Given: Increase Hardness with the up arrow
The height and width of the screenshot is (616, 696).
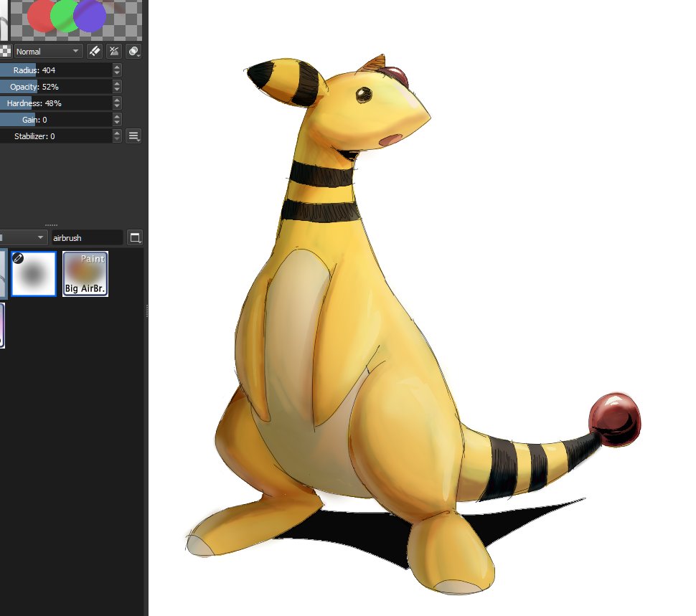Looking at the screenshot, I should 117,100.
